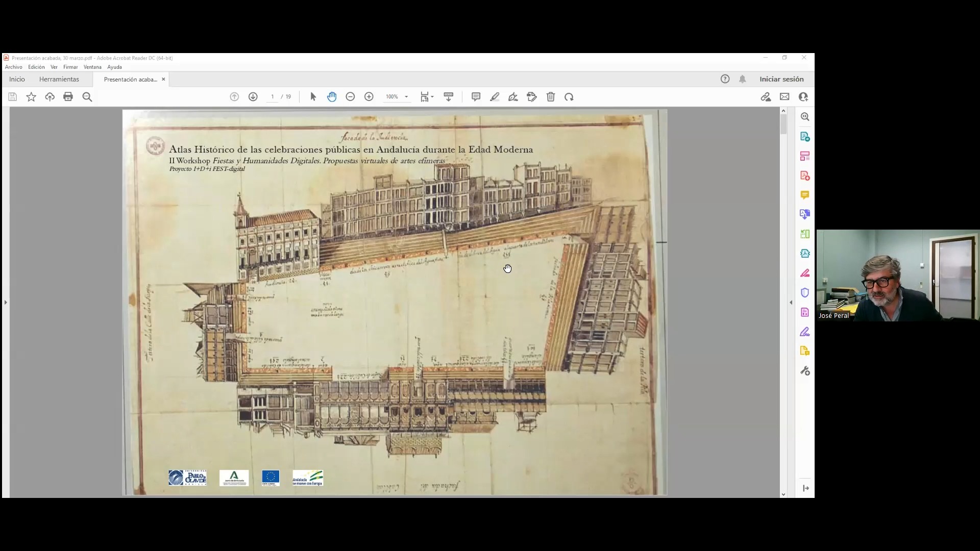The width and height of the screenshot is (980, 551).
Task: Open the purple Fill & Sign sidebar tool
Action: tap(805, 332)
